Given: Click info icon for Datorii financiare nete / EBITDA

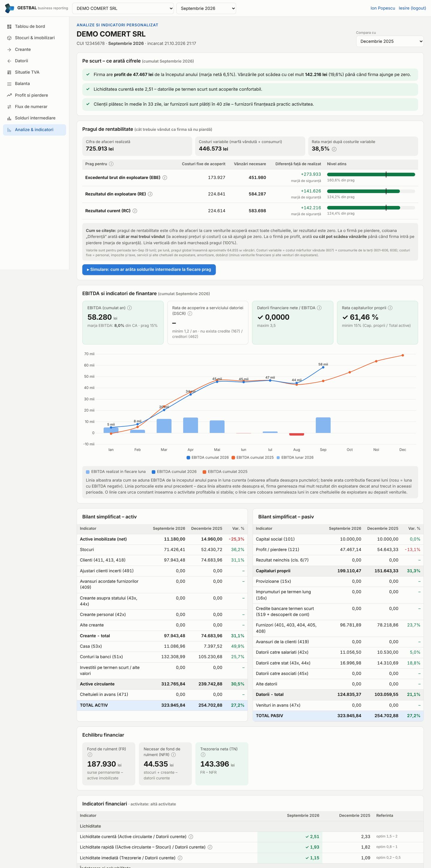Looking at the screenshot, I should pos(319,308).
